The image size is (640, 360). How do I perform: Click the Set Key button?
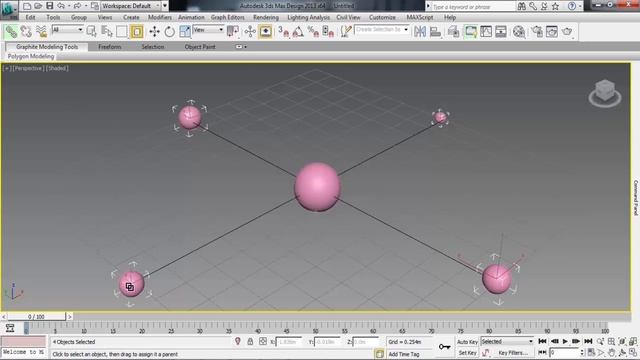pyautogui.click(x=467, y=353)
